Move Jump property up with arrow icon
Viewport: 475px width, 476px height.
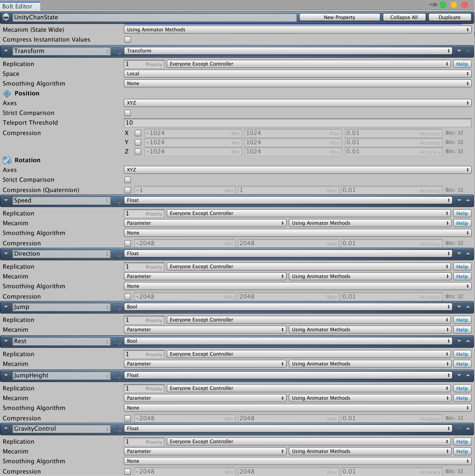(468, 307)
